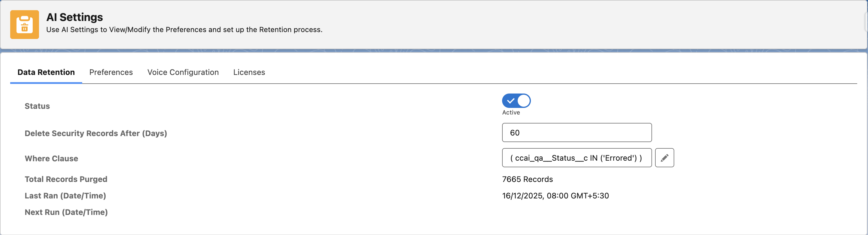Click the Where Clause text box
Viewport: 868px width, 235px height.
(x=576, y=158)
